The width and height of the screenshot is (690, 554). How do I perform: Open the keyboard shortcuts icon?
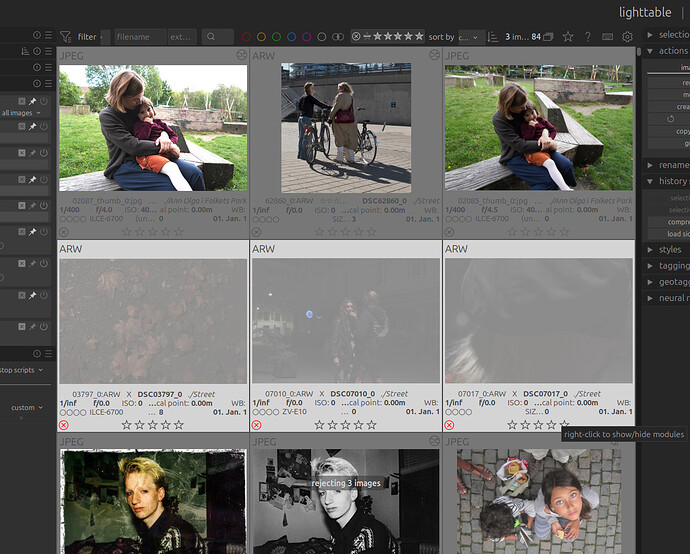click(x=607, y=37)
